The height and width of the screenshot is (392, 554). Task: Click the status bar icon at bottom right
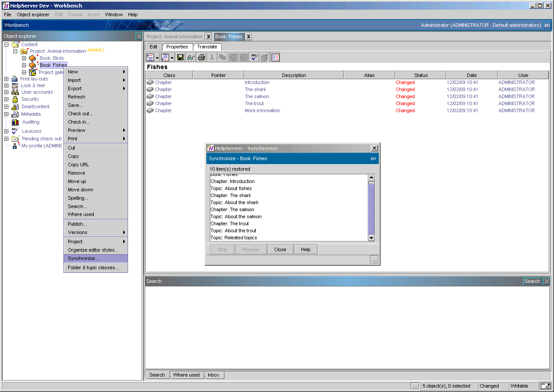pyautogui.click(x=546, y=386)
